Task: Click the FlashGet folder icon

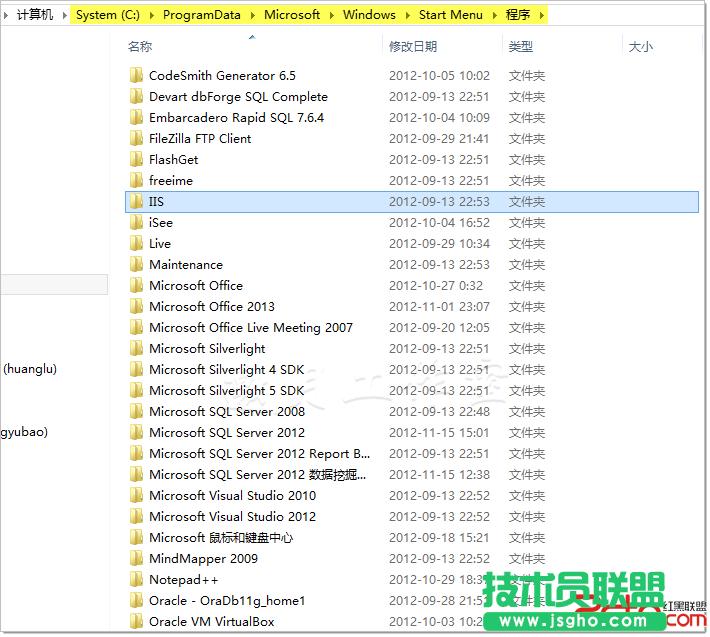Action: coord(136,159)
